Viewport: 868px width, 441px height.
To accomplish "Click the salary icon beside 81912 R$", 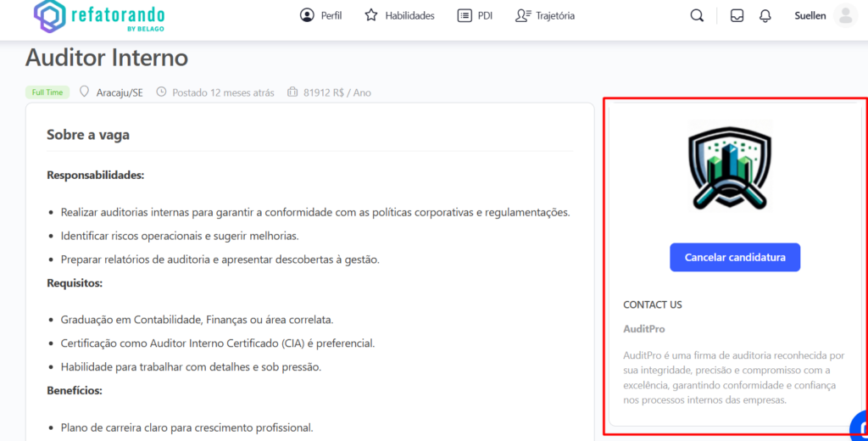I will click(292, 92).
